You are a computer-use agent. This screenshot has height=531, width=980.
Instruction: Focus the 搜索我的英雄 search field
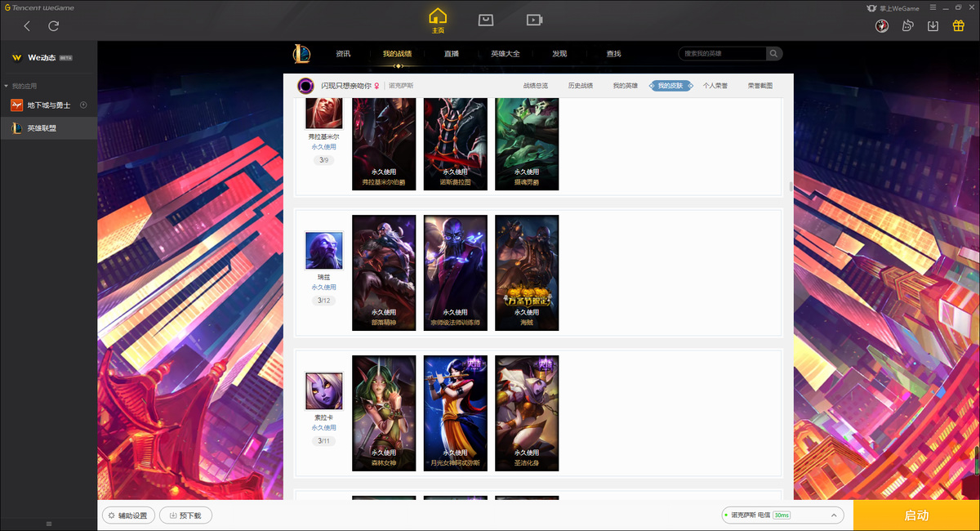pyautogui.click(x=723, y=54)
